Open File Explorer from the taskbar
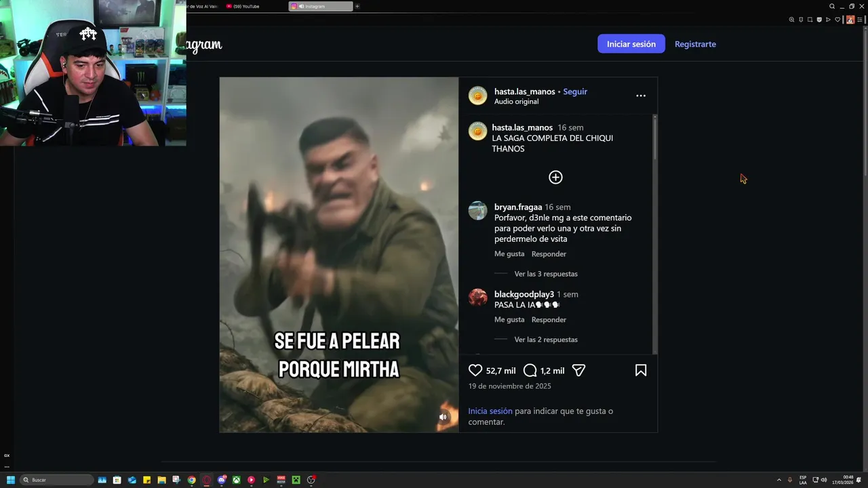The width and height of the screenshot is (868, 488). tap(161, 480)
